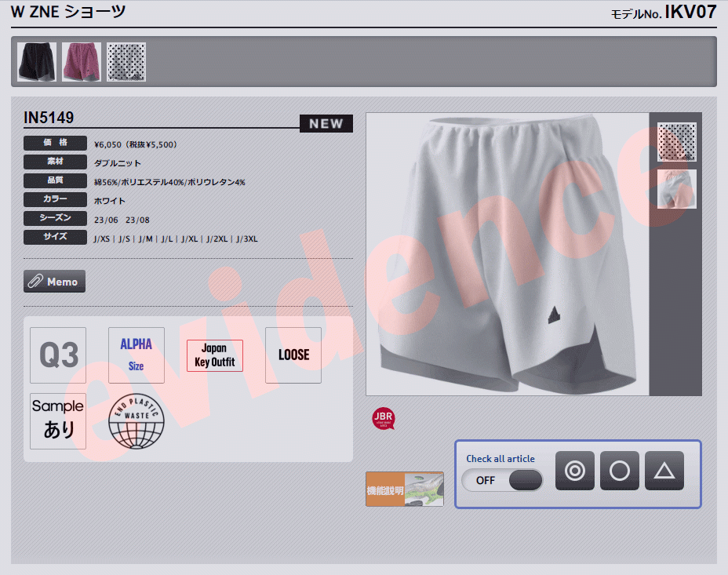Click the season value 23/06 23/08
728x575 pixels.
(122, 220)
